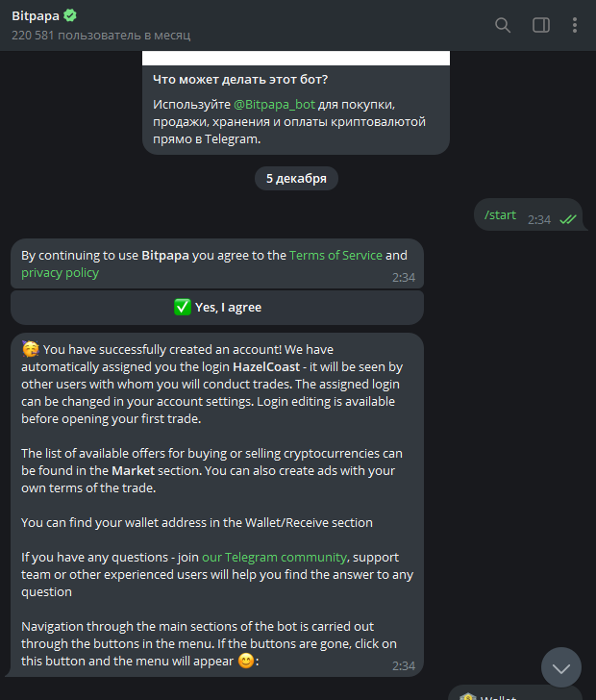Open the our Telegram community link

click(273, 557)
